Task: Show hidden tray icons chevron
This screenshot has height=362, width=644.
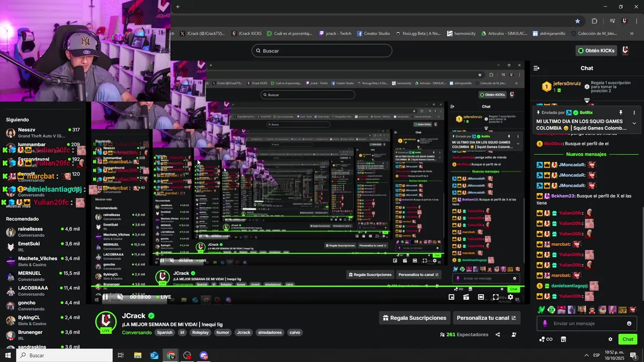Action: click(x=587, y=355)
